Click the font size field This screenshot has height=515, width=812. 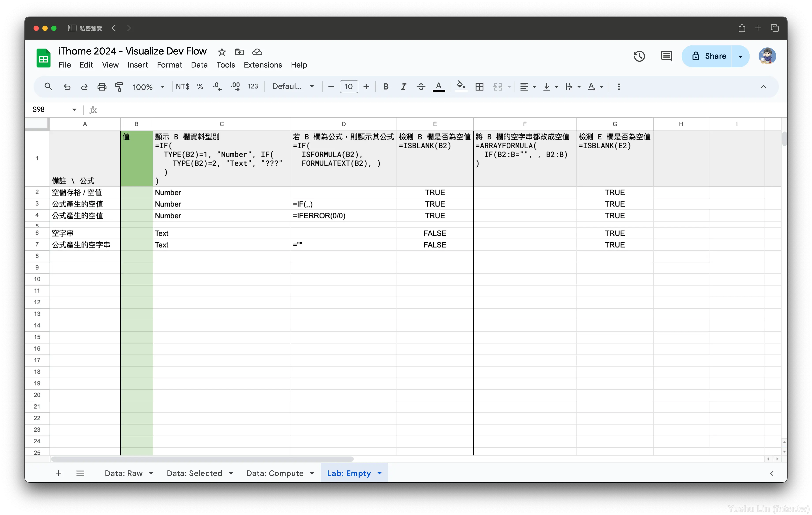click(x=349, y=87)
